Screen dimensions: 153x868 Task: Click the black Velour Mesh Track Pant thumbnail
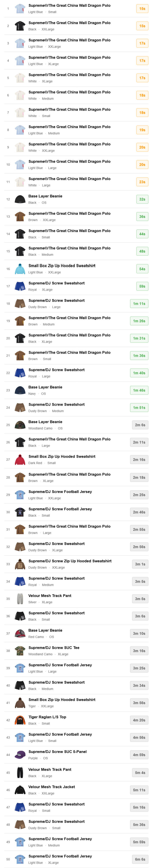coord(20,772)
